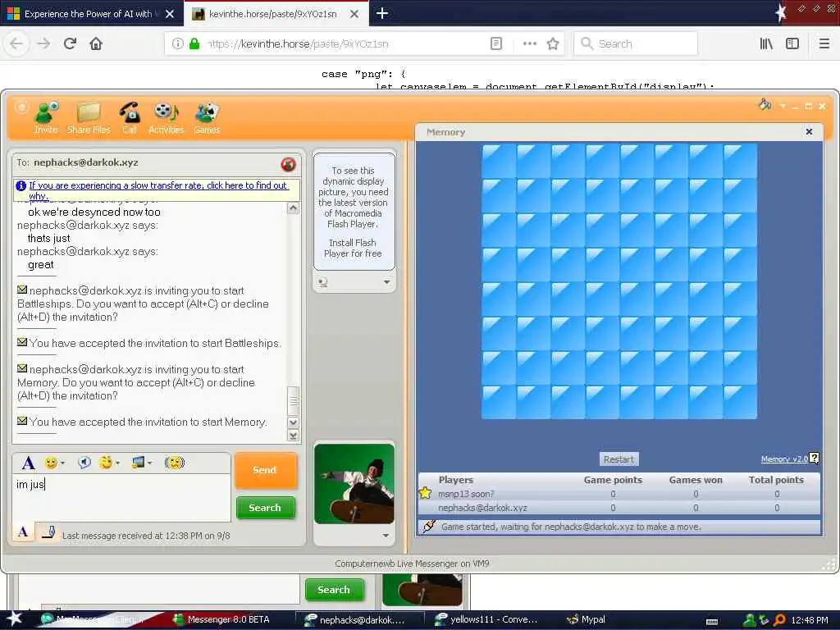
Task: Click the webcam icon under contact picture
Action: 322,282
